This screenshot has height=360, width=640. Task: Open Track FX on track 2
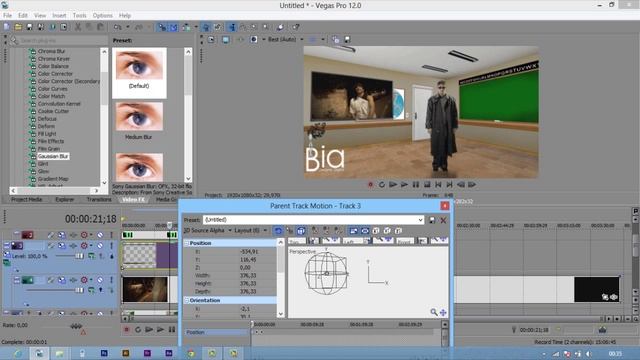tap(73, 246)
